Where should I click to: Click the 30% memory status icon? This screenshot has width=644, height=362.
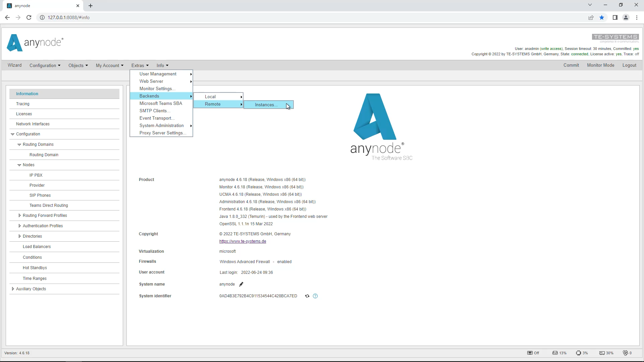pyautogui.click(x=606, y=353)
